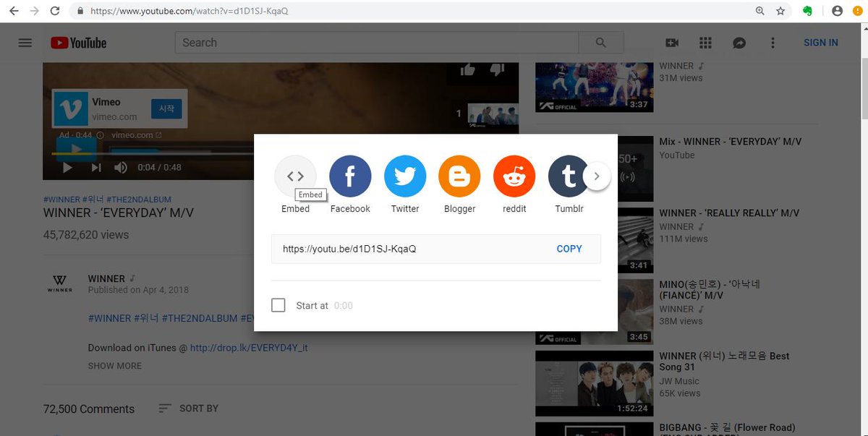Screen dimensions: 868x436
Task: Open the WINNER Best Song 31 thumbnail
Action: (594, 384)
